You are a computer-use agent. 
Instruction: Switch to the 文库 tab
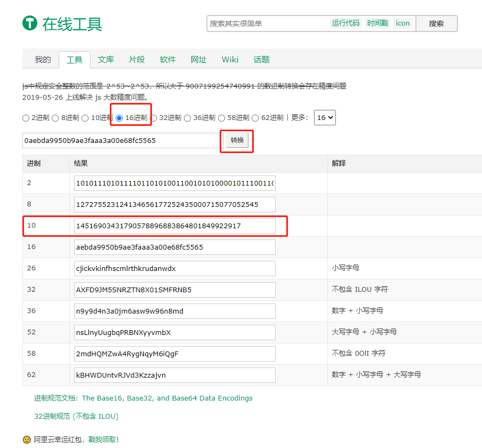106,60
